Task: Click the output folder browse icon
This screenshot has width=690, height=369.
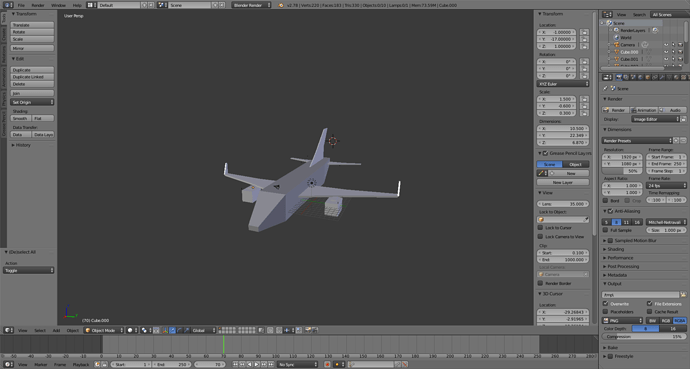Action: click(683, 295)
